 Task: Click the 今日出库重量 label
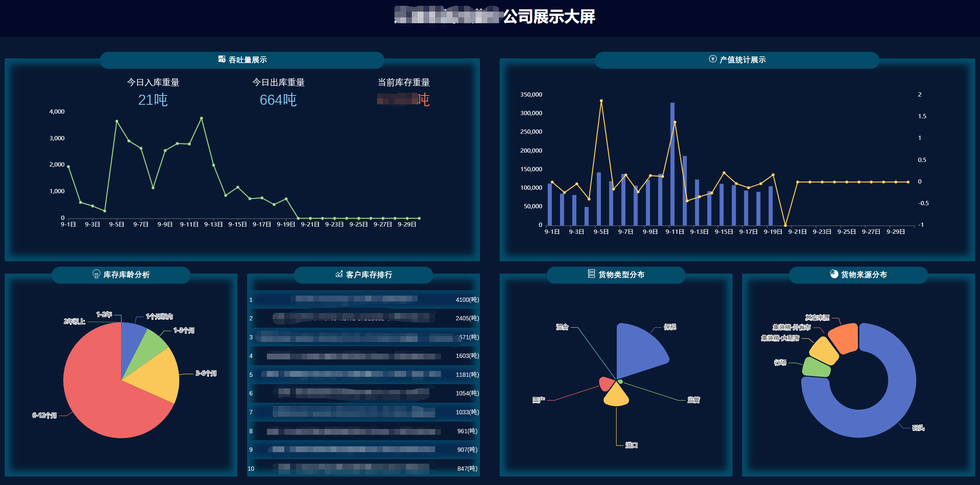278,82
